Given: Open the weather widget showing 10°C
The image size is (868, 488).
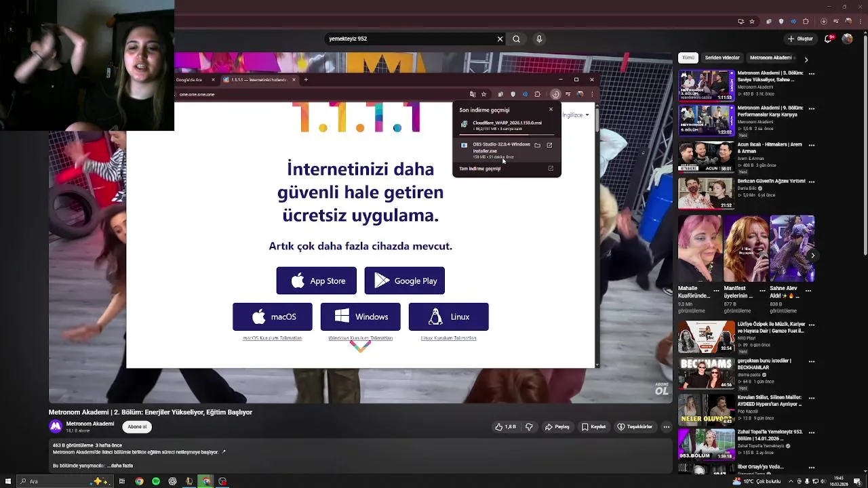Looking at the screenshot, I should [756, 481].
